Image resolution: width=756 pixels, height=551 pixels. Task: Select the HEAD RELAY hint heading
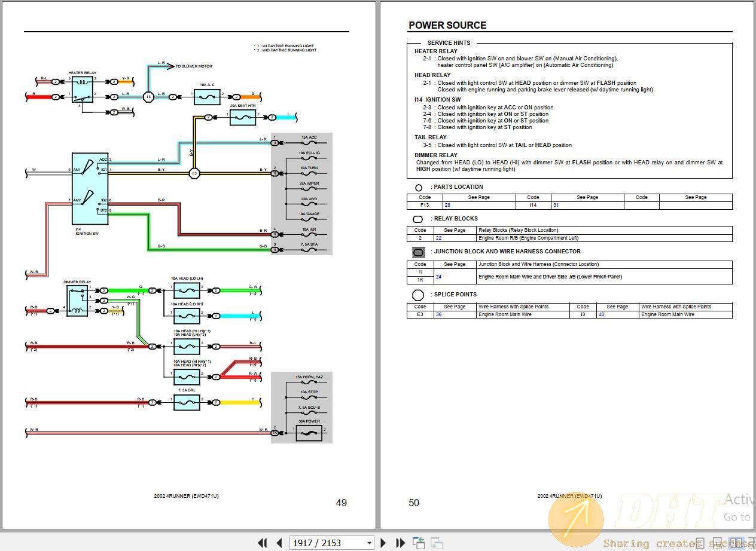[432, 75]
